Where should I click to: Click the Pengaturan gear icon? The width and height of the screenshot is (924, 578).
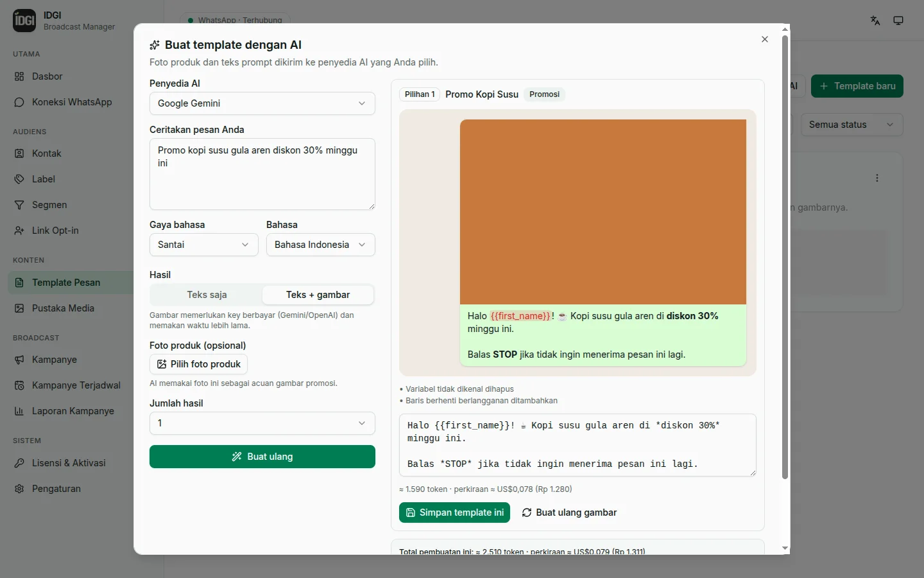(x=19, y=489)
